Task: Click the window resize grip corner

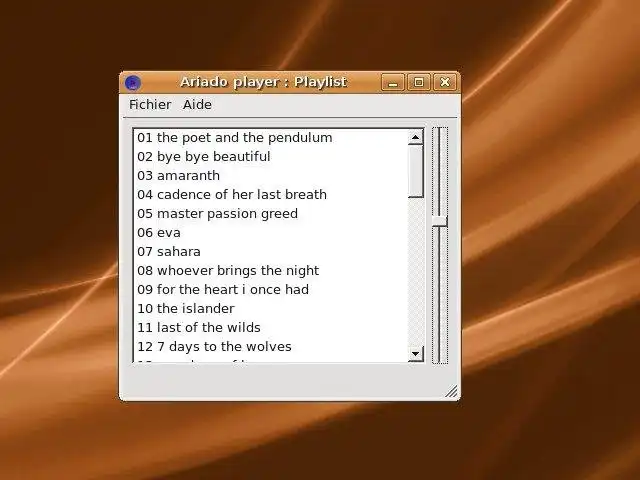Action: coord(451,391)
